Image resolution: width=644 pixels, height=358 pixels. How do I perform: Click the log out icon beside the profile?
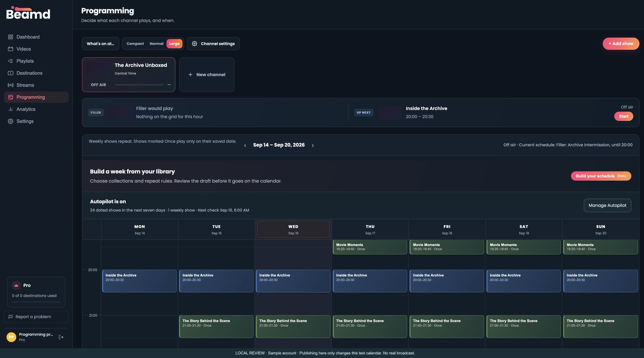coord(61,337)
